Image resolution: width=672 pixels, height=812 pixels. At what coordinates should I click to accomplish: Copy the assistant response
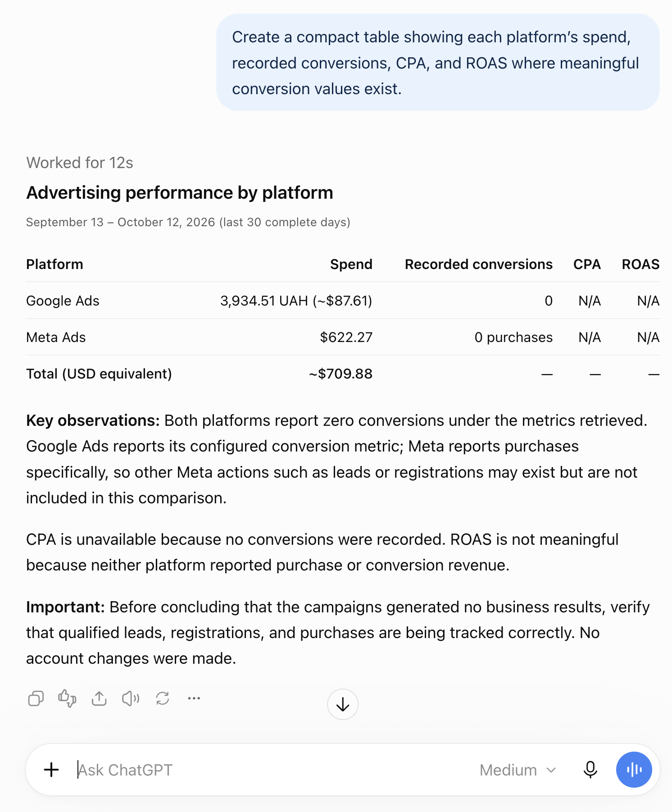36,698
